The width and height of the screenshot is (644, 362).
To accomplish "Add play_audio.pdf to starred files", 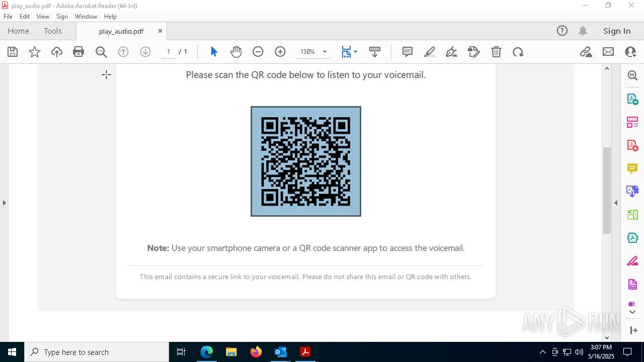I will point(35,52).
